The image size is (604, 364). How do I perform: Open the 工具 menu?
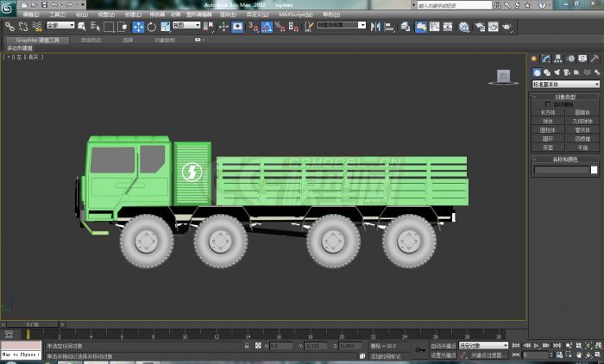click(58, 15)
